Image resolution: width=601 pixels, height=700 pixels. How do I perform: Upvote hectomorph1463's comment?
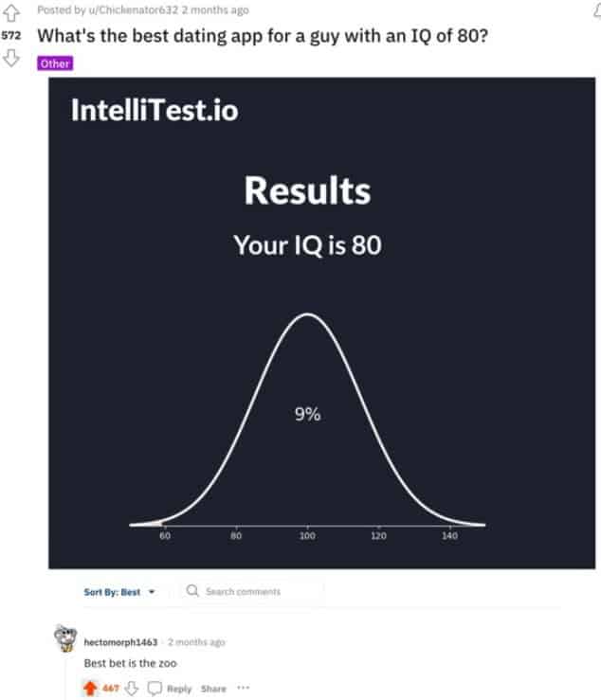91,688
